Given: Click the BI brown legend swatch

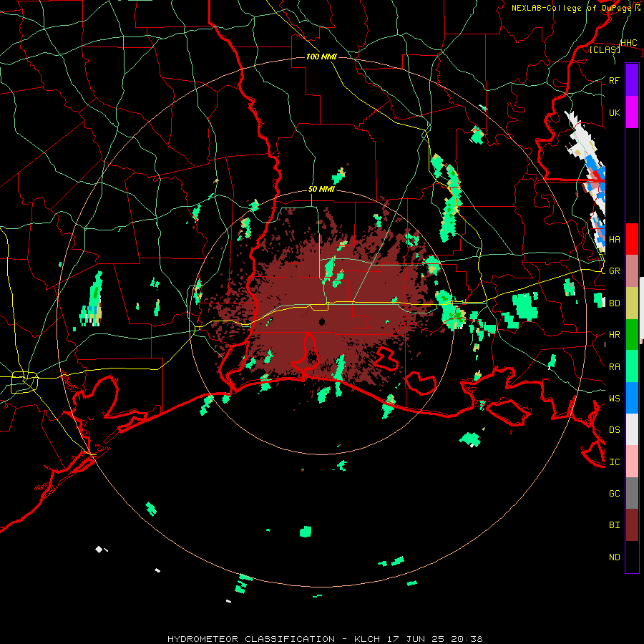Looking at the screenshot, I should pos(632,525).
